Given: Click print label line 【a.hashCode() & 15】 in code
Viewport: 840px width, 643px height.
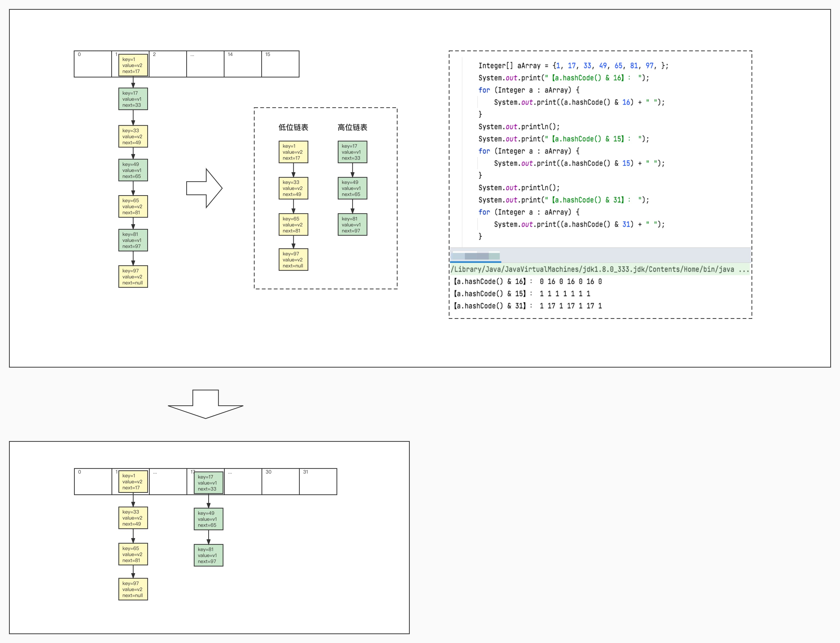Looking at the screenshot, I should [563, 139].
